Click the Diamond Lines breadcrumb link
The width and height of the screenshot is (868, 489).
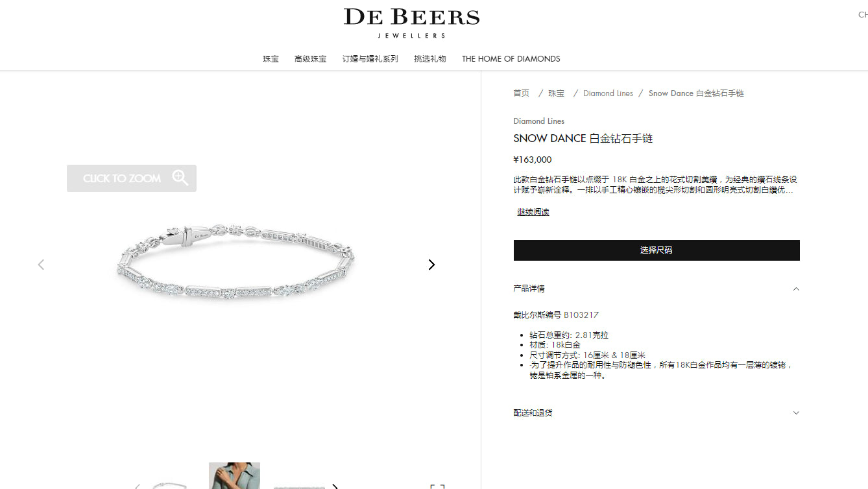pyautogui.click(x=608, y=93)
